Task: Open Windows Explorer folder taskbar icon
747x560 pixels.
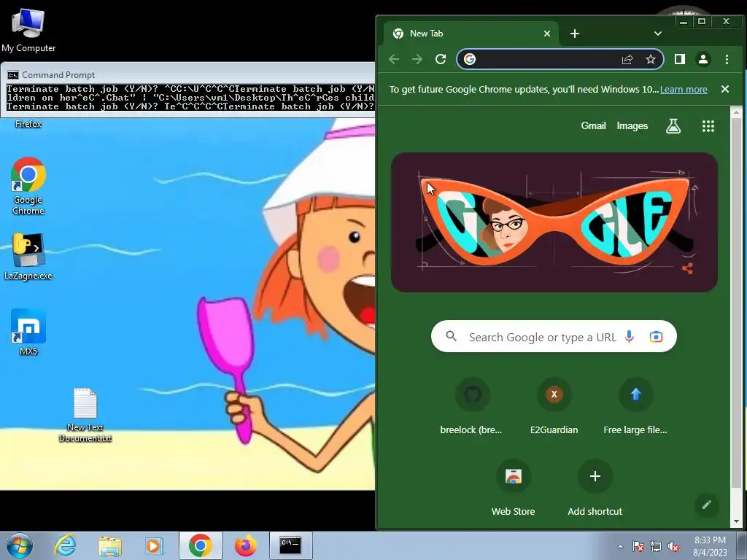Action: (110, 545)
